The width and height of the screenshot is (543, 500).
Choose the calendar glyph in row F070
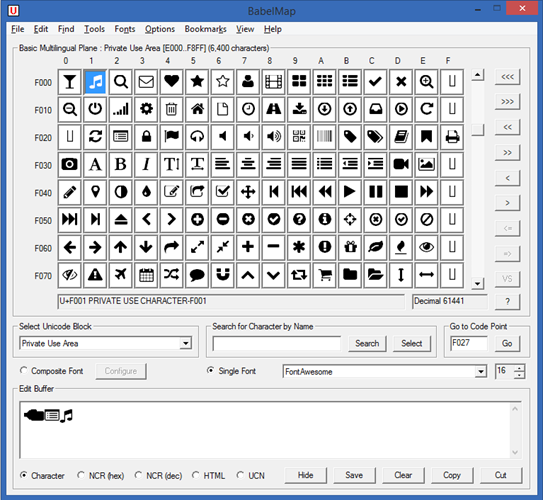tap(146, 275)
